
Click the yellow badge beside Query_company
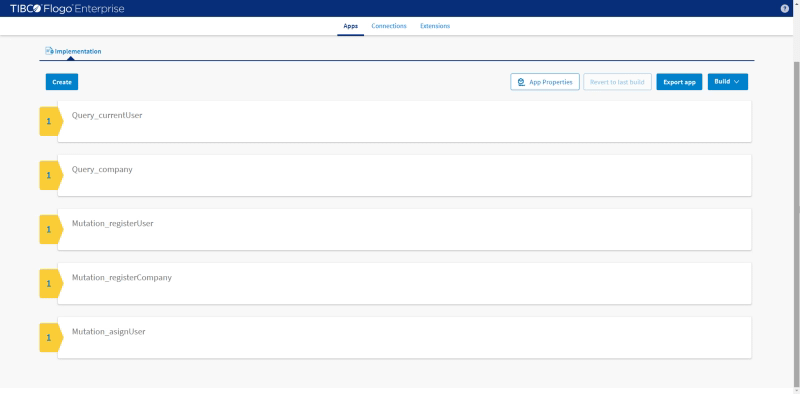[x=51, y=176]
